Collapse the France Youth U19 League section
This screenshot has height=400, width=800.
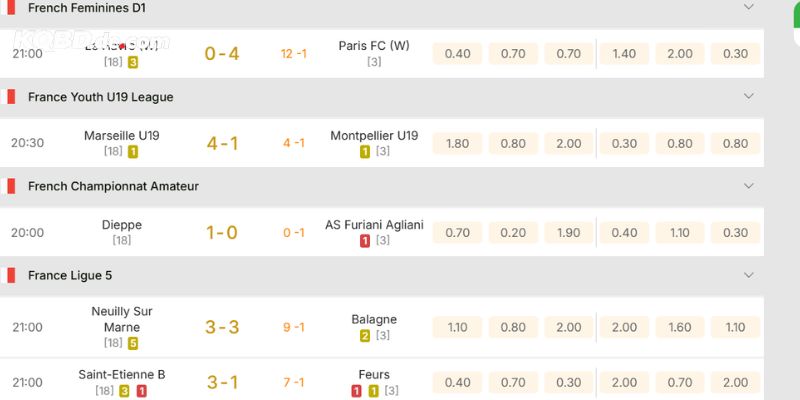(x=748, y=97)
